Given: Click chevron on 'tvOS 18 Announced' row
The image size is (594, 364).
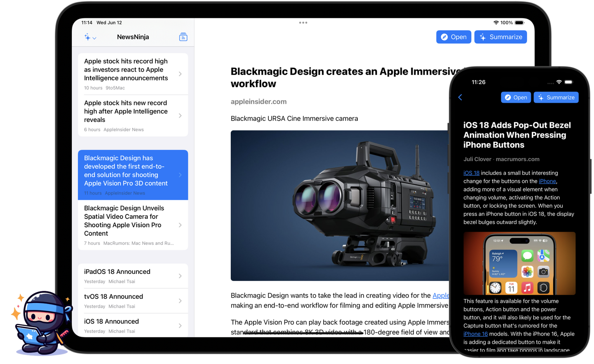Looking at the screenshot, I should 180,301.
